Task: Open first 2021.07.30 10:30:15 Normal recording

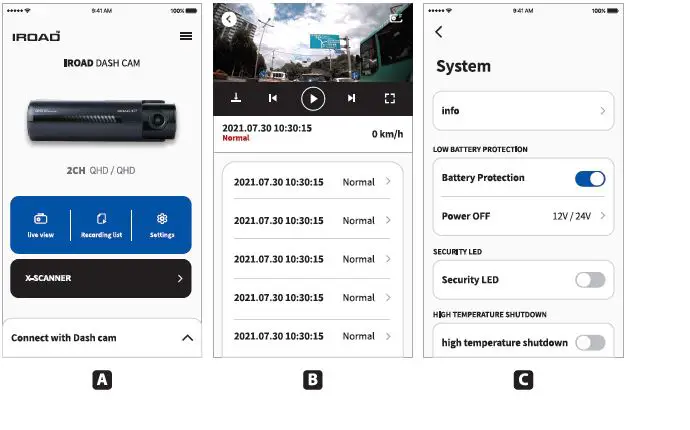Action: tap(312, 182)
